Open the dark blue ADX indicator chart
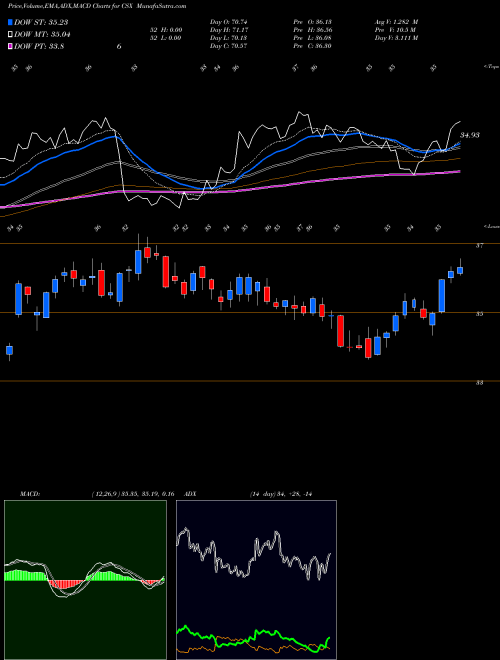500x660 pixels. pyautogui.click(x=256, y=580)
